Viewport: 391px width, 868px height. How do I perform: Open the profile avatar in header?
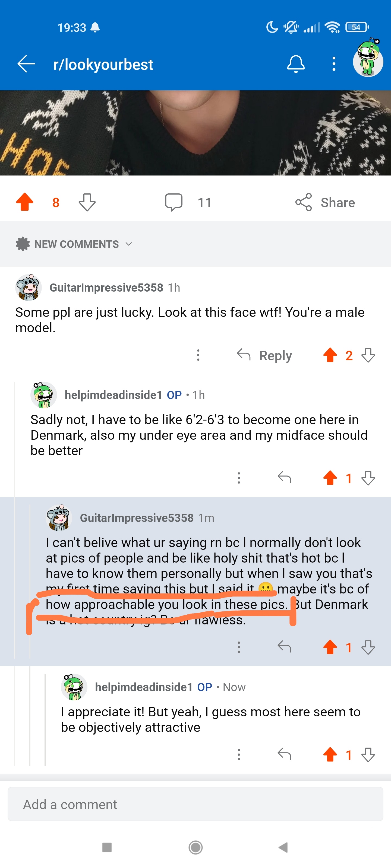368,59
